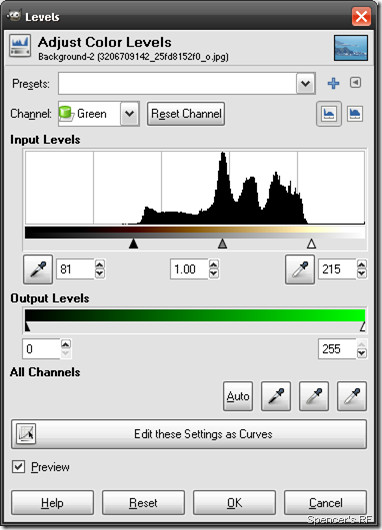Click the Presets text field
The width and height of the screenshot is (382, 530).
coord(177,83)
